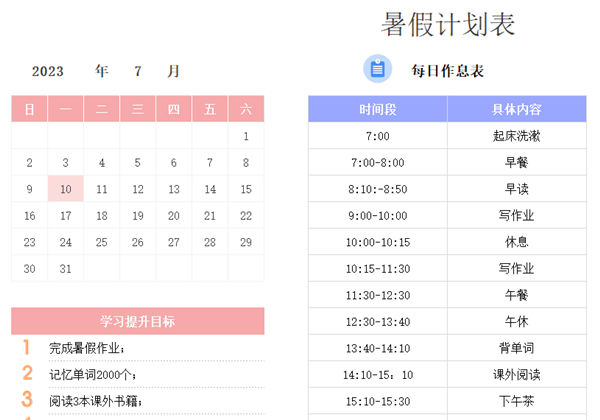
Task: Click the 学习提升目标 header bar
Action: point(138,321)
